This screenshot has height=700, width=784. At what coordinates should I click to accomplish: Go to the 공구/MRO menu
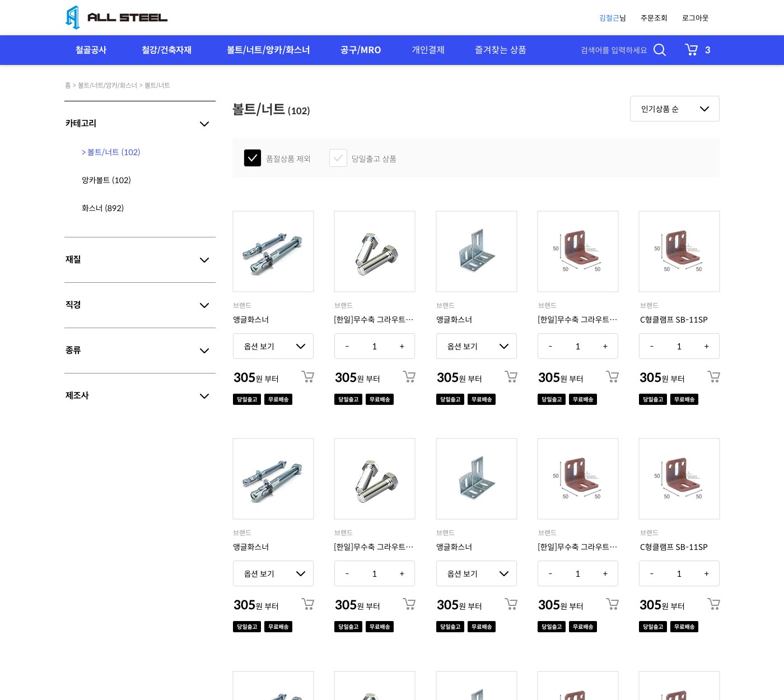[x=361, y=50]
